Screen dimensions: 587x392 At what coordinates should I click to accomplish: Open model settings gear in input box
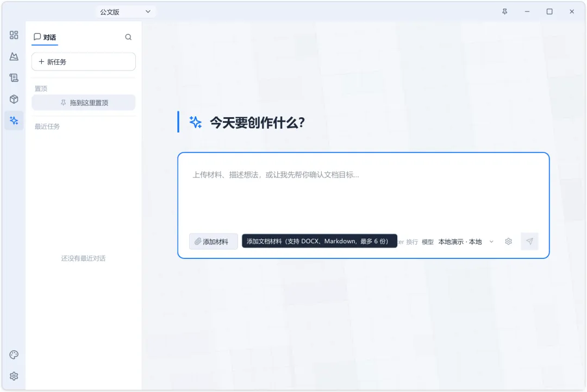[508, 241]
